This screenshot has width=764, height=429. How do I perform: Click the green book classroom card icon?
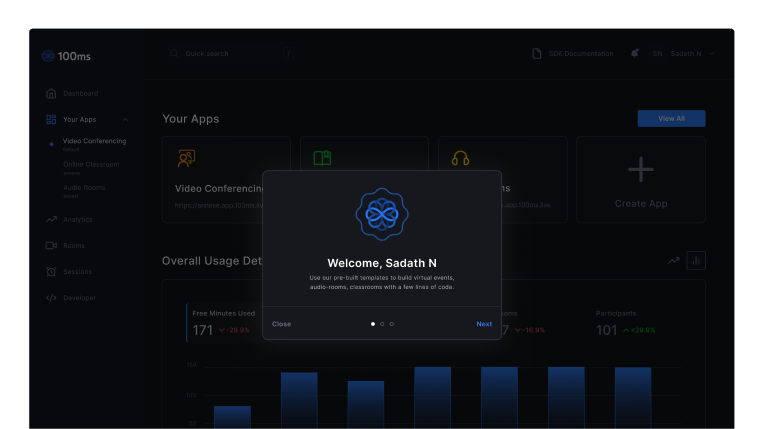[322, 158]
